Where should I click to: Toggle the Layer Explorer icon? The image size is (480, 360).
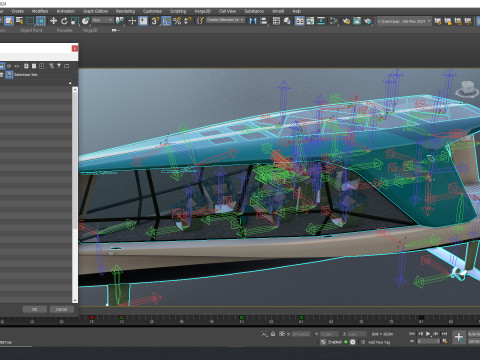coord(287,21)
